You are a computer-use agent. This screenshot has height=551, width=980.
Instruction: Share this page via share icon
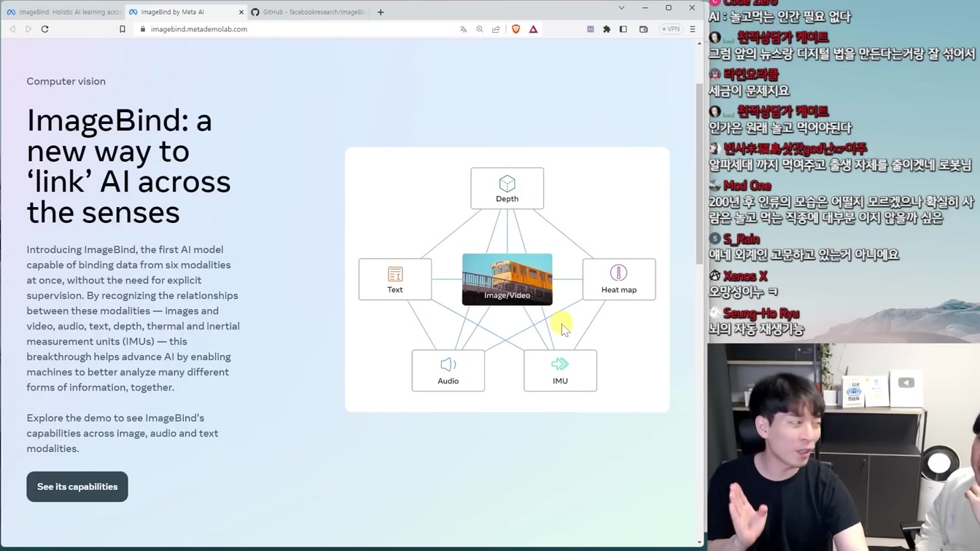[497, 29]
